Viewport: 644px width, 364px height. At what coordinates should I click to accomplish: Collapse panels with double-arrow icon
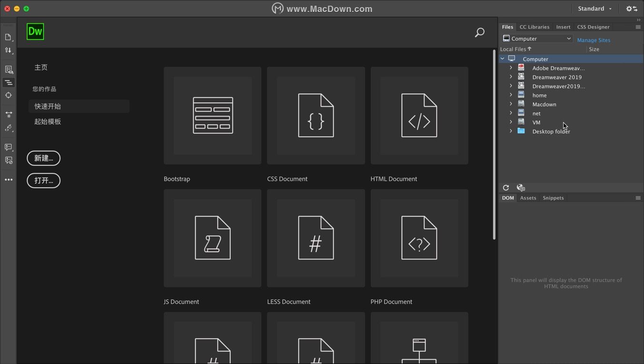tap(638, 20)
